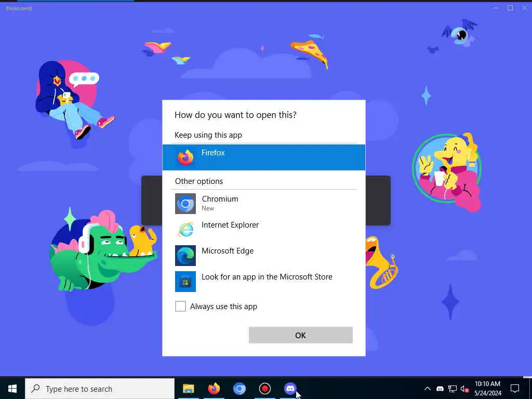Open File Explorer from the taskbar

coord(188,389)
